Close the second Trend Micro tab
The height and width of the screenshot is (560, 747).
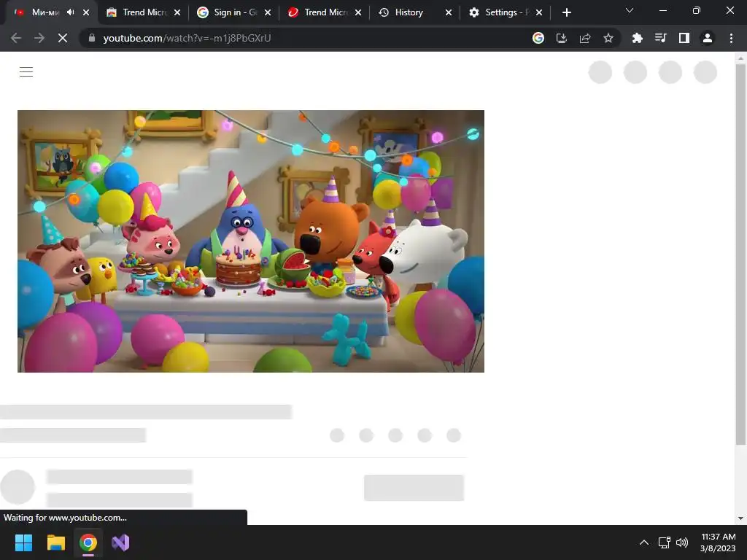358,12
